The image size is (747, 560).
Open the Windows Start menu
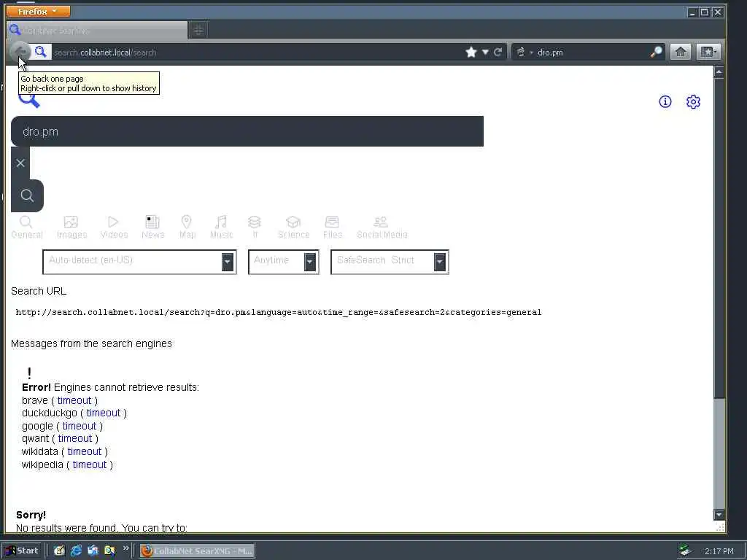22,551
